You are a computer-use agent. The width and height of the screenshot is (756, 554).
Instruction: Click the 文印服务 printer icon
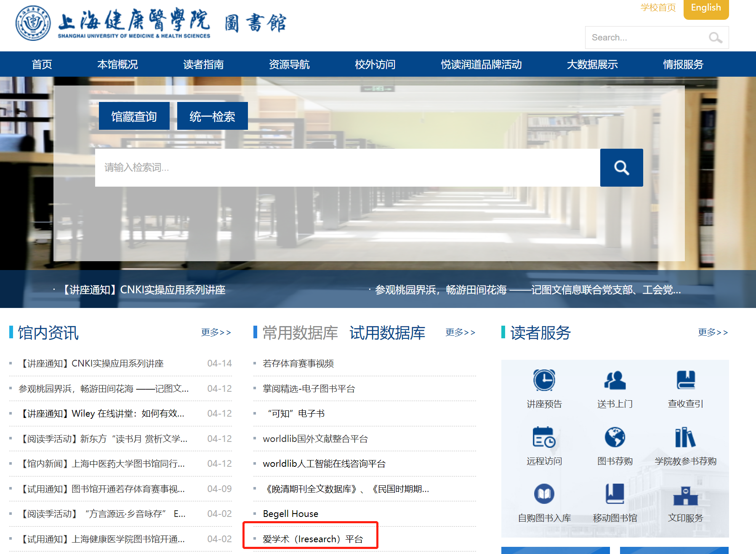685,495
